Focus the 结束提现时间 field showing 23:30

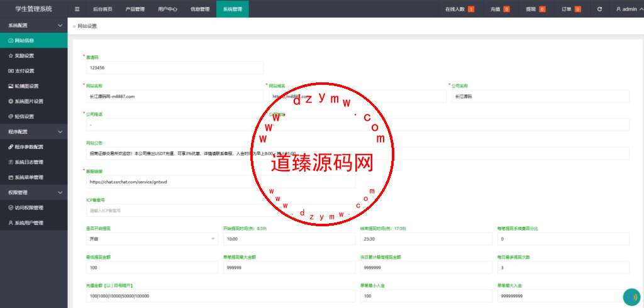(426, 239)
